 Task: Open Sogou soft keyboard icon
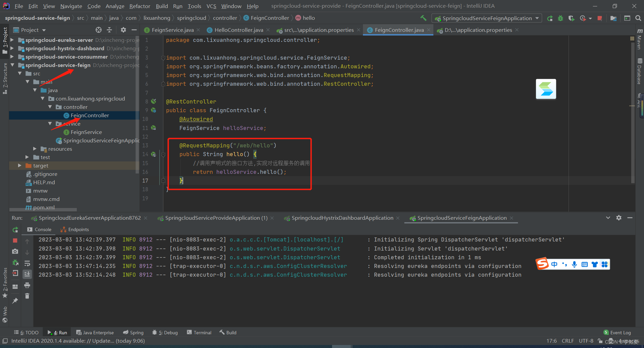click(x=585, y=265)
